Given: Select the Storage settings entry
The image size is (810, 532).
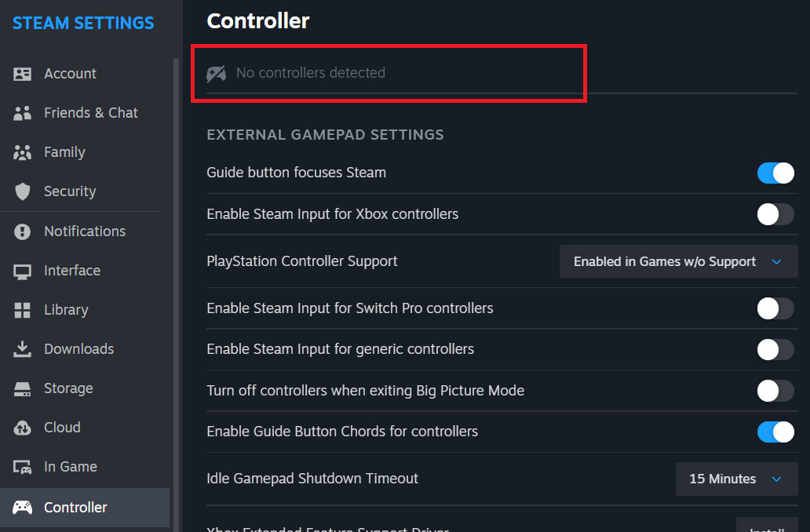Looking at the screenshot, I should pos(68,388).
